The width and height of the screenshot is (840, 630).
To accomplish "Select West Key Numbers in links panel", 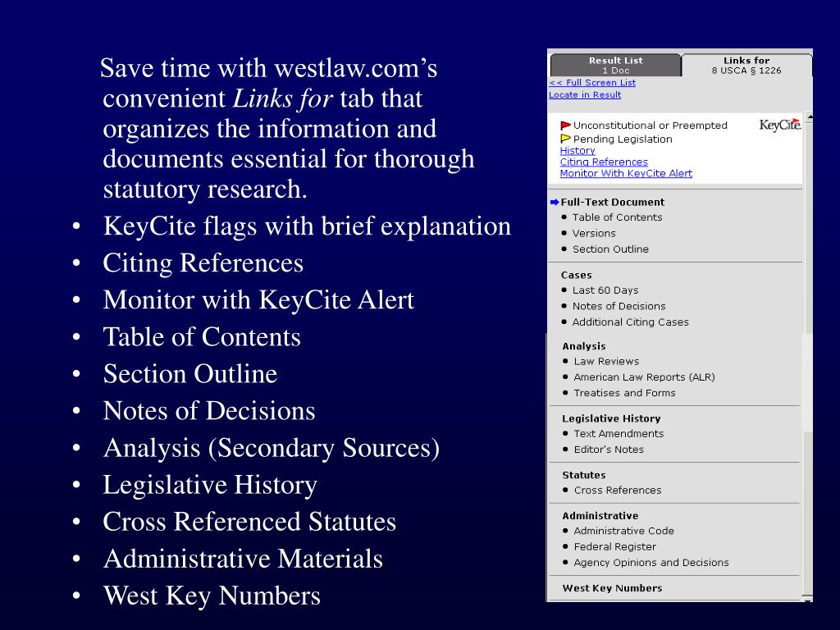I will click(612, 588).
